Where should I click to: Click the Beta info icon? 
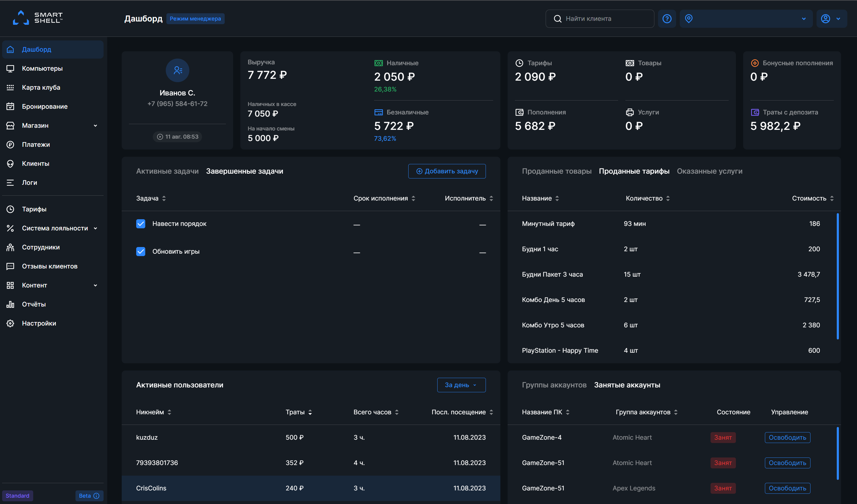pos(96,496)
